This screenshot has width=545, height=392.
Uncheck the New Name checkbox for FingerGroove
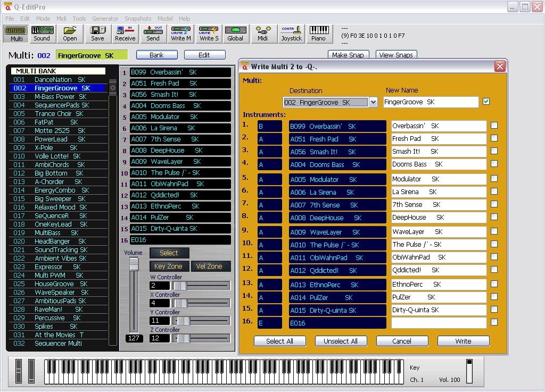pos(486,102)
